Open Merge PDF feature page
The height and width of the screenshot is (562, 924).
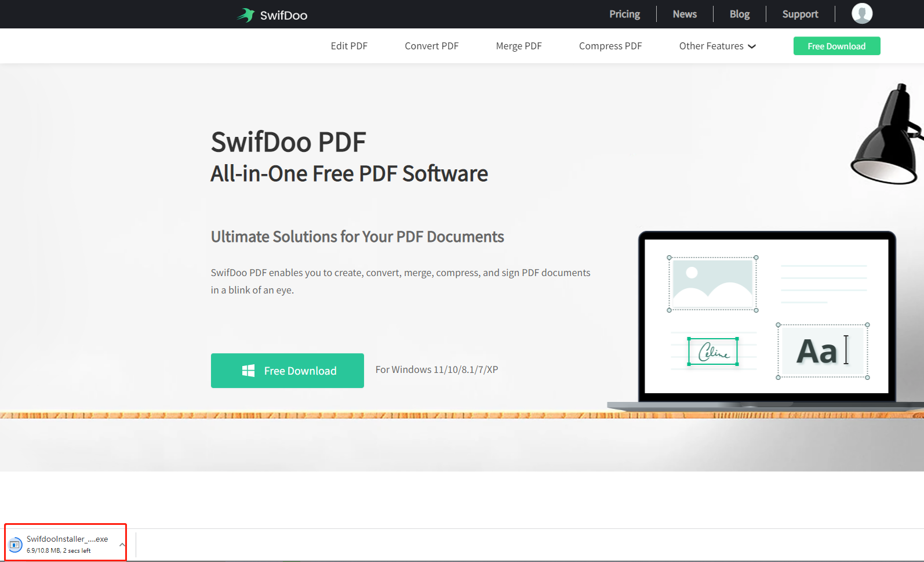click(519, 46)
